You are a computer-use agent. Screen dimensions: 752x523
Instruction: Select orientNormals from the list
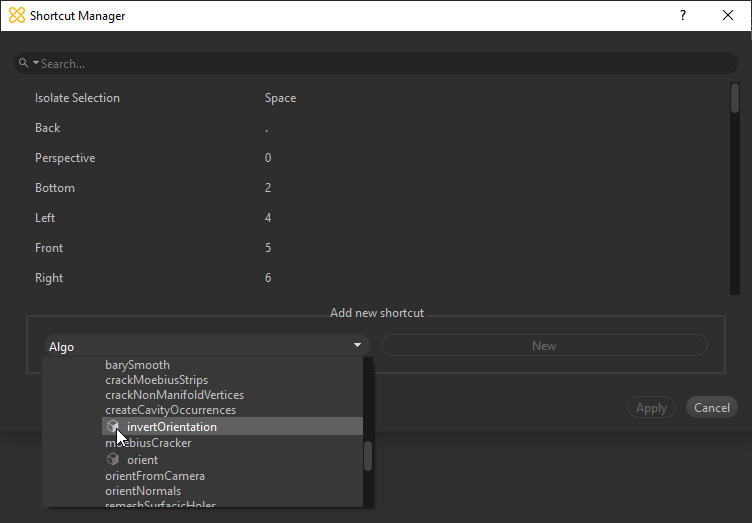pyautogui.click(x=143, y=491)
